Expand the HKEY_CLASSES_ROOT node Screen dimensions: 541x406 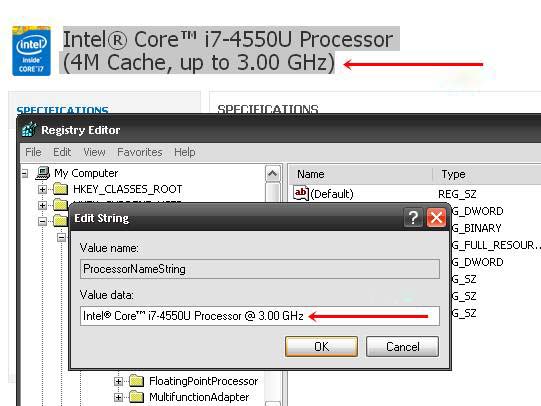click(x=42, y=189)
